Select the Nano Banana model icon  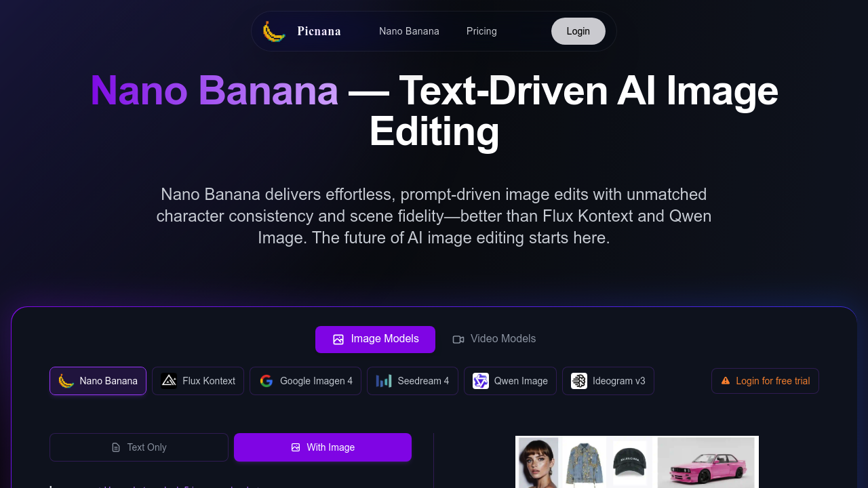tap(66, 381)
